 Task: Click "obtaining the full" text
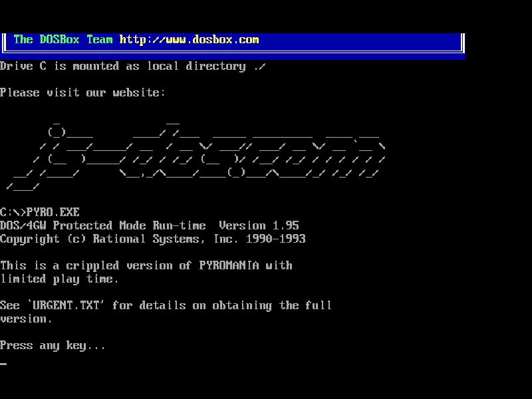pyautogui.click(x=272, y=305)
